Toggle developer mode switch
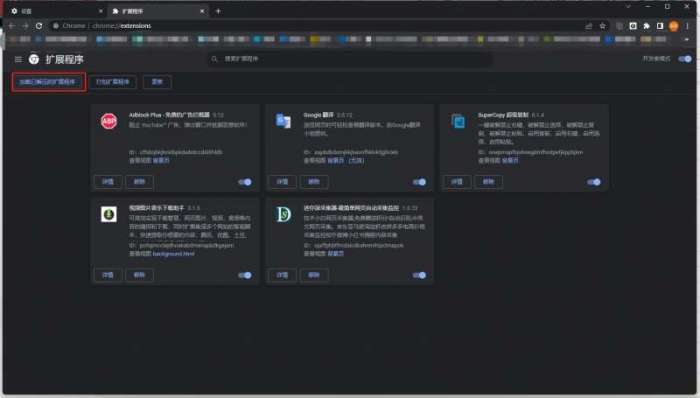 (x=685, y=59)
